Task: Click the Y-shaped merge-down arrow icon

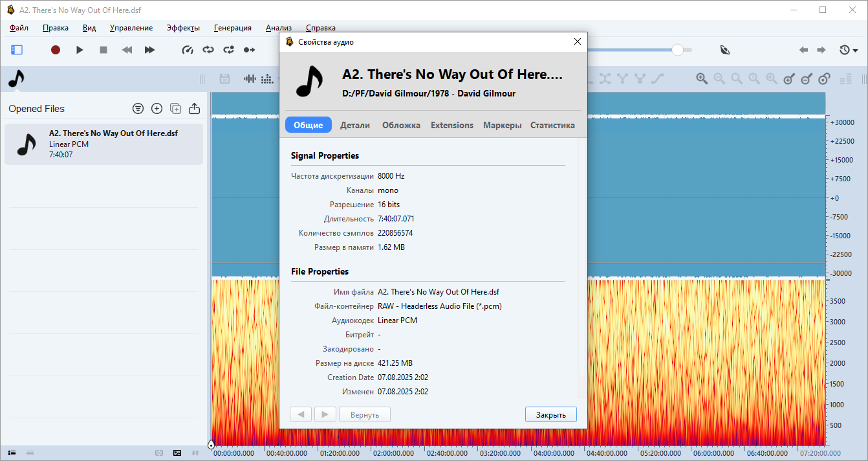Action: 640,79
